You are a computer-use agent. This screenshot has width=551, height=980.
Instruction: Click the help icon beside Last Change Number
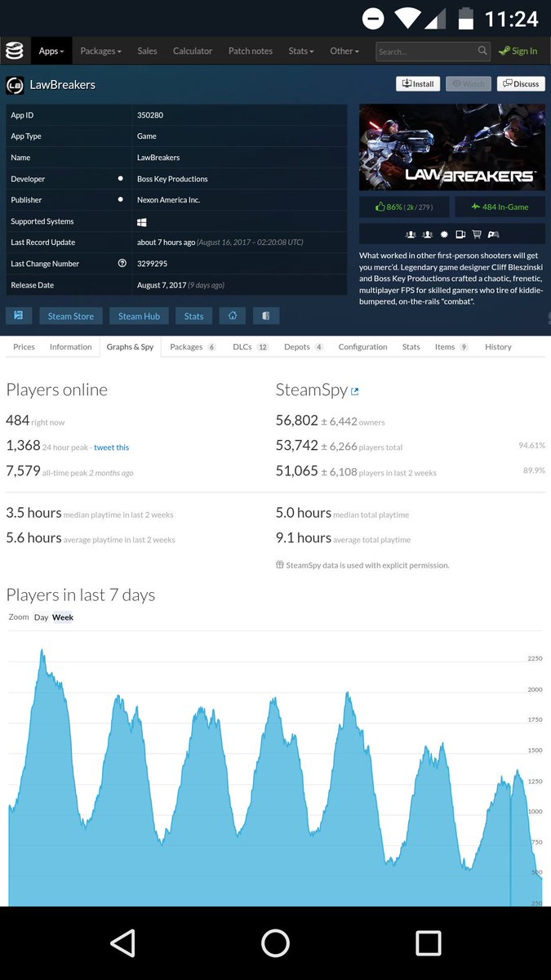coord(122,263)
